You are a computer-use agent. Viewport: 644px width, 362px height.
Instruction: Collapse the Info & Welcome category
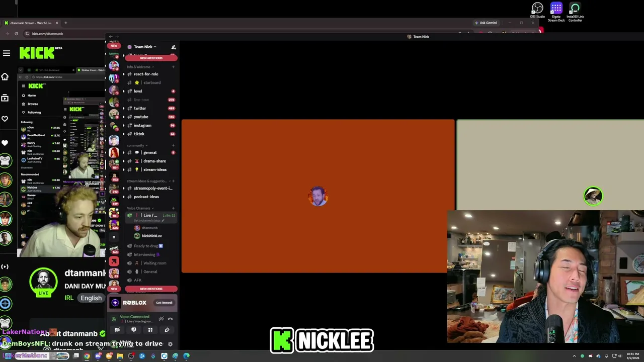(140, 67)
